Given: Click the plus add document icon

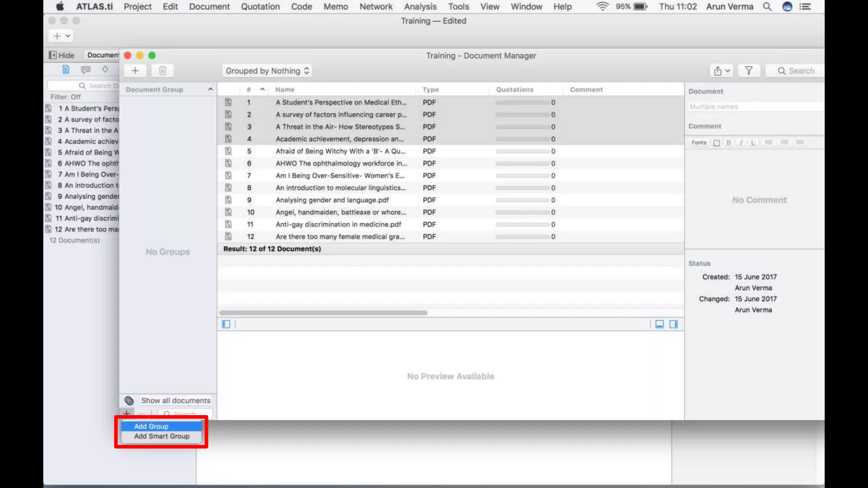Looking at the screenshot, I should tap(135, 71).
